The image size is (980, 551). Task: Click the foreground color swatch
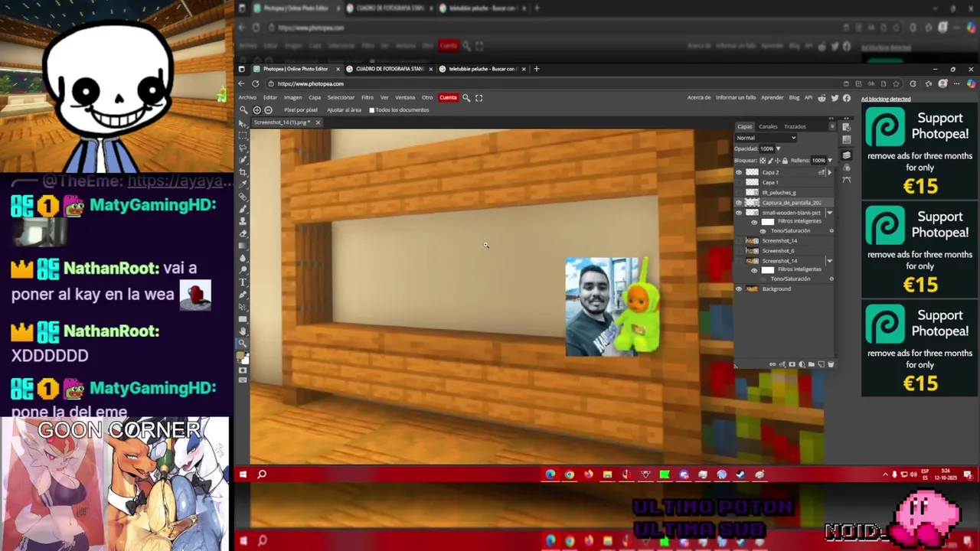tap(241, 354)
